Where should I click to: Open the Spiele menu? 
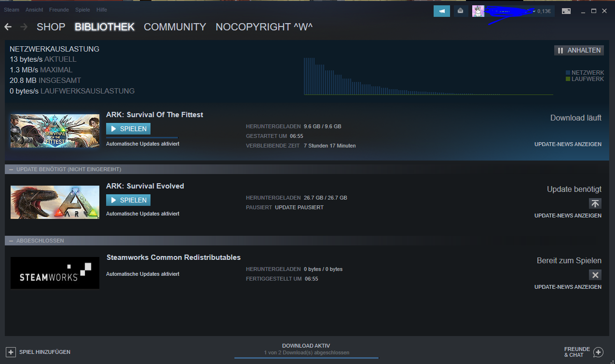pyautogui.click(x=82, y=10)
